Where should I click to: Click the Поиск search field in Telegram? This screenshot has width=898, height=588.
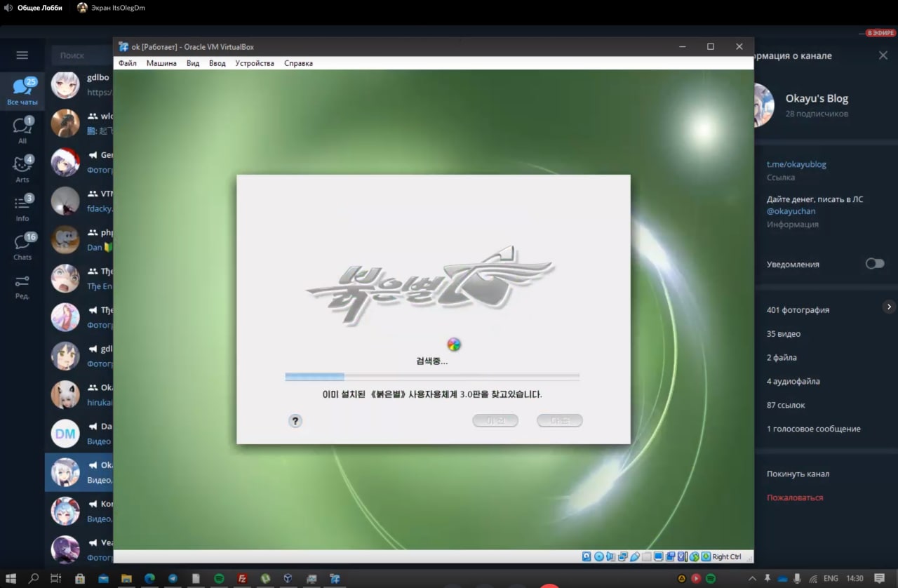[83, 55]
